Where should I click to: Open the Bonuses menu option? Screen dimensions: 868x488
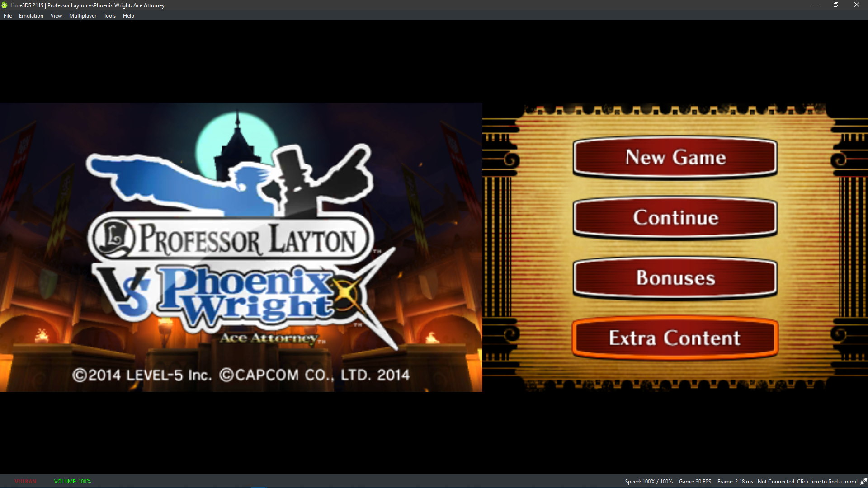pos(675,277)
